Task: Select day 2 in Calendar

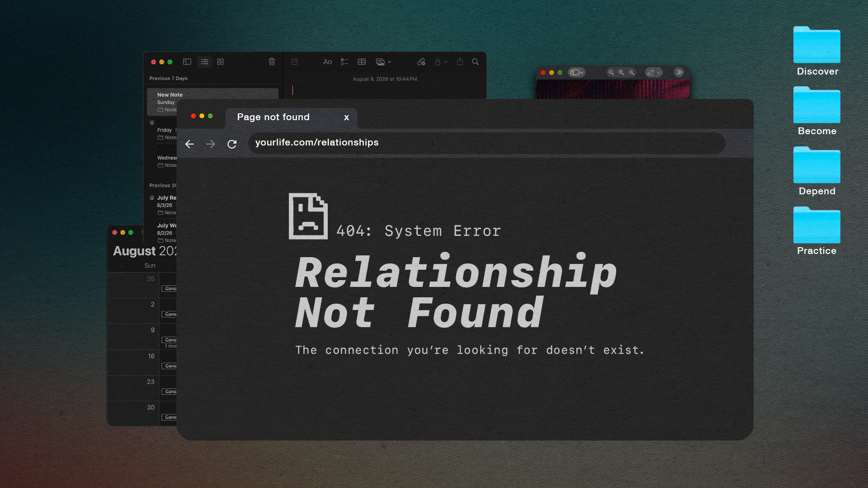Action: point(153,305)
